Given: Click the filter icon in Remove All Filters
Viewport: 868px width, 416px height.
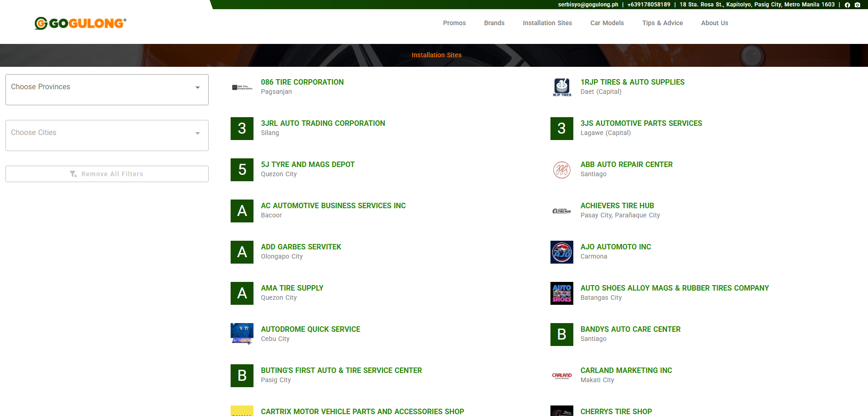Looking at the screenshot, I should [73, 174].
